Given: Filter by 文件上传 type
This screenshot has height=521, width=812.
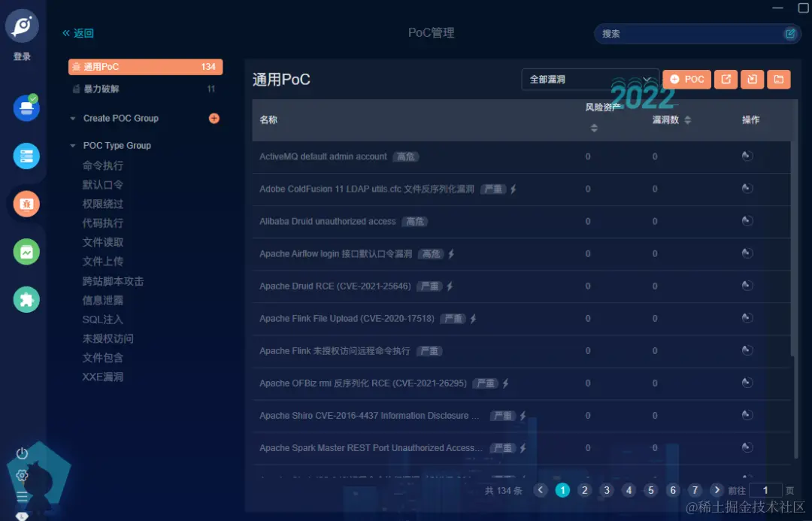Looking at the screenshot, I should pyautogui.click(x=102, y=262).
